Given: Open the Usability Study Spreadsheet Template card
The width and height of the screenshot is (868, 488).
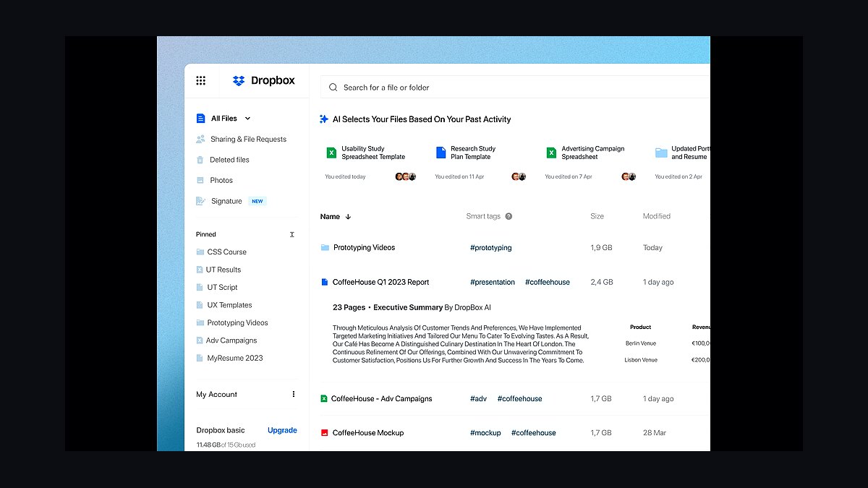Looking at the screenshot, I should click(x=369, y=163).
